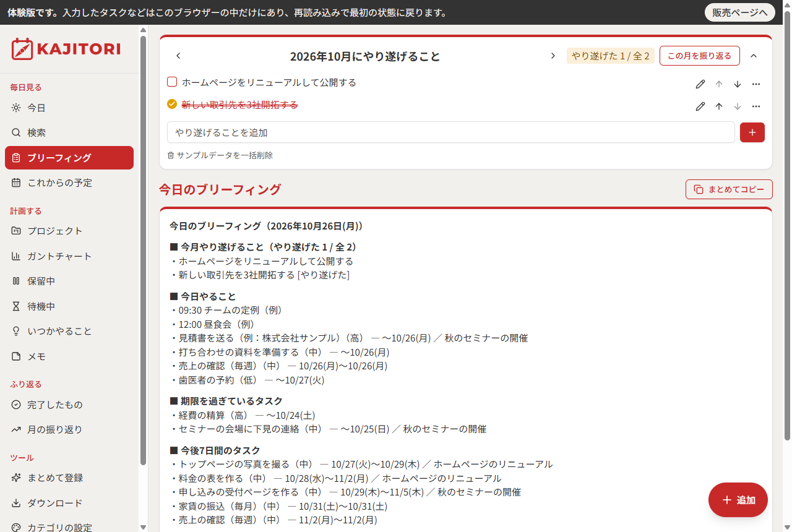This screenshot has width=792, height=532.
Task: Edit the ホームページをリニューアル goal with pencil icon
Action: coord(700,84)
